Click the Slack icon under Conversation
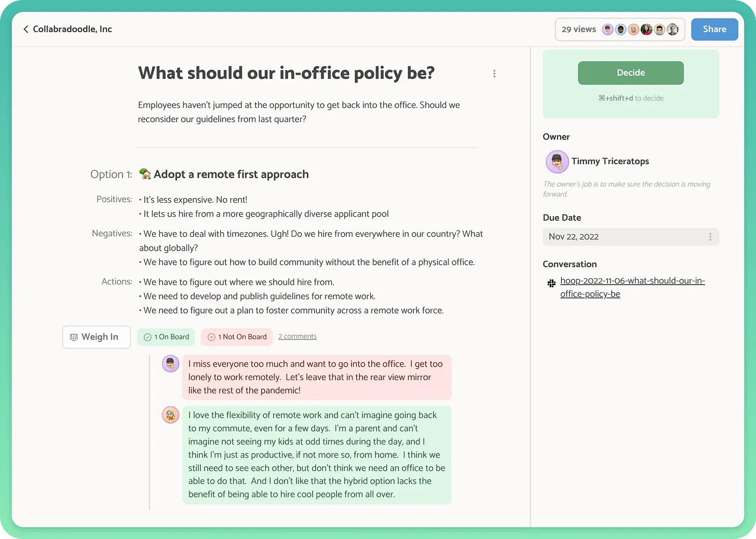The height and width of the screenshot is (539, 756). tap(551, 283)
